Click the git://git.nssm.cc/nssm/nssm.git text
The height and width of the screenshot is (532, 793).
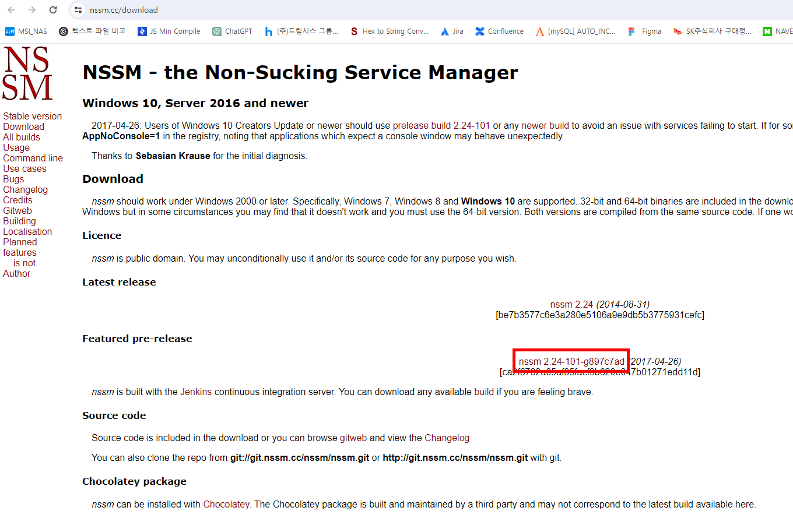300,458
